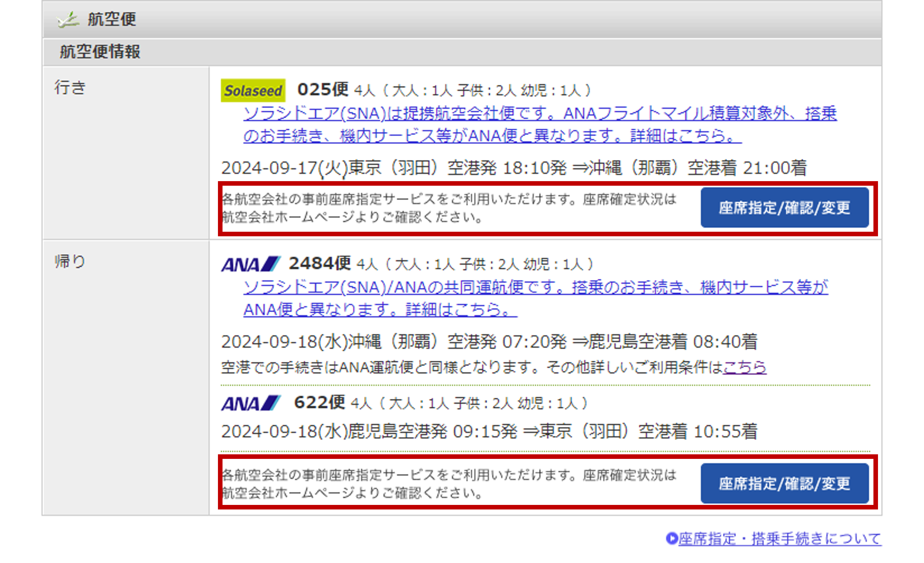The height and width of the screenshot is (563, 924).
Task: Click the passenger count text next to 2484便
Action: coord(475,264)
